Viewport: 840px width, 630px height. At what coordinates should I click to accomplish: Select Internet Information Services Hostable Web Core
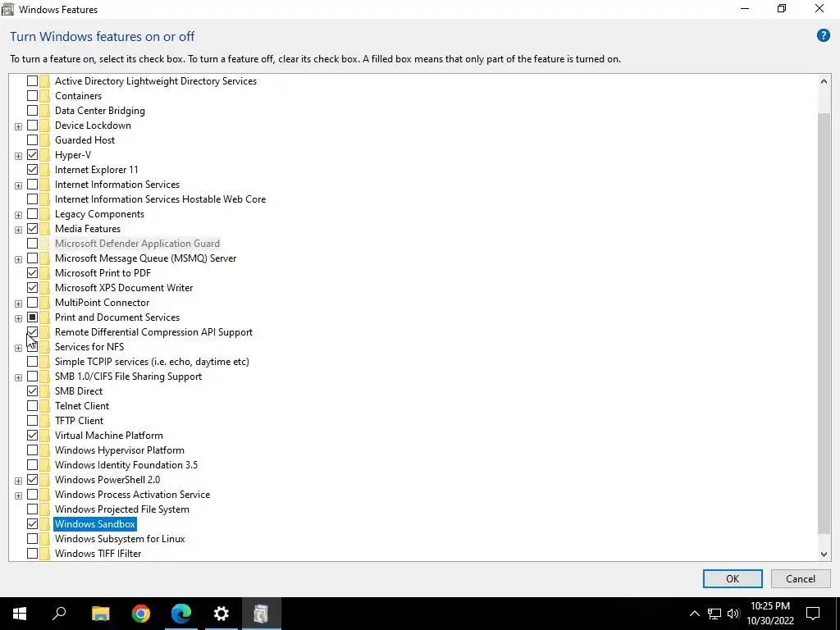click(x=160, y=199)
